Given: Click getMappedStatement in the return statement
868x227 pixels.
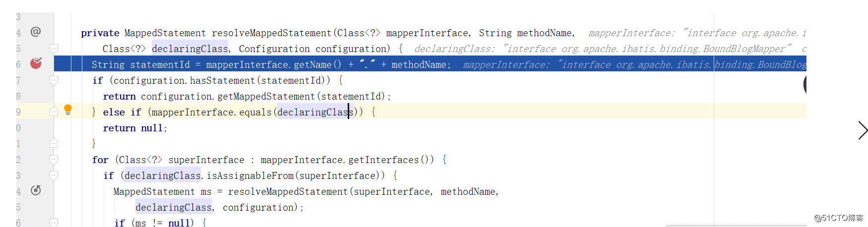Looking at the screenshot, I should pos(266,97).
